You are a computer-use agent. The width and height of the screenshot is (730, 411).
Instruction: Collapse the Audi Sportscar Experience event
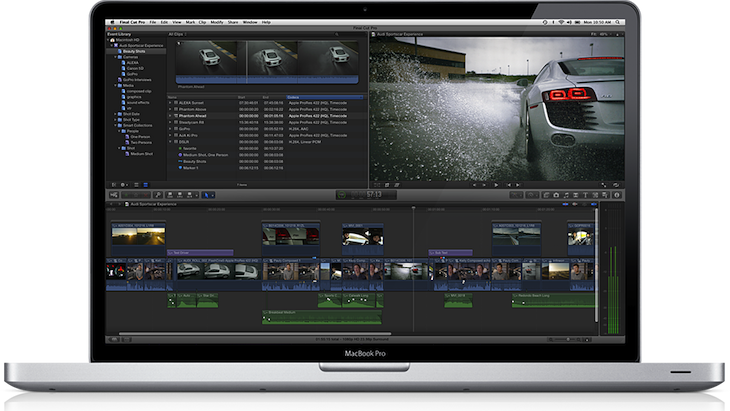point(112,46)
